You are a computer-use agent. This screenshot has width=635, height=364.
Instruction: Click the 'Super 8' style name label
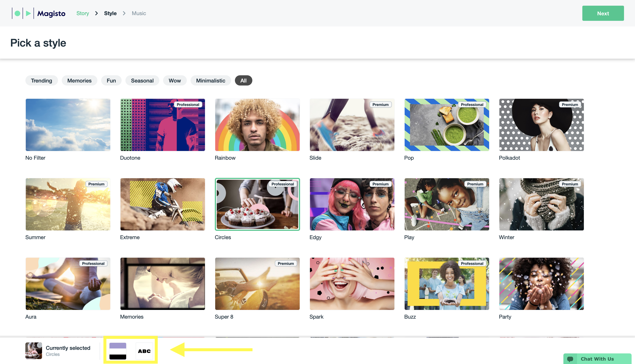click(x=224, y=317)
